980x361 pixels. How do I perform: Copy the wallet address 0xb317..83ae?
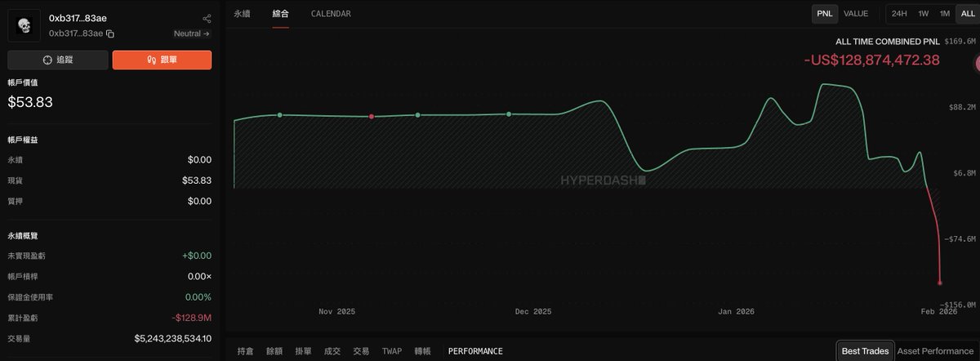110,33
